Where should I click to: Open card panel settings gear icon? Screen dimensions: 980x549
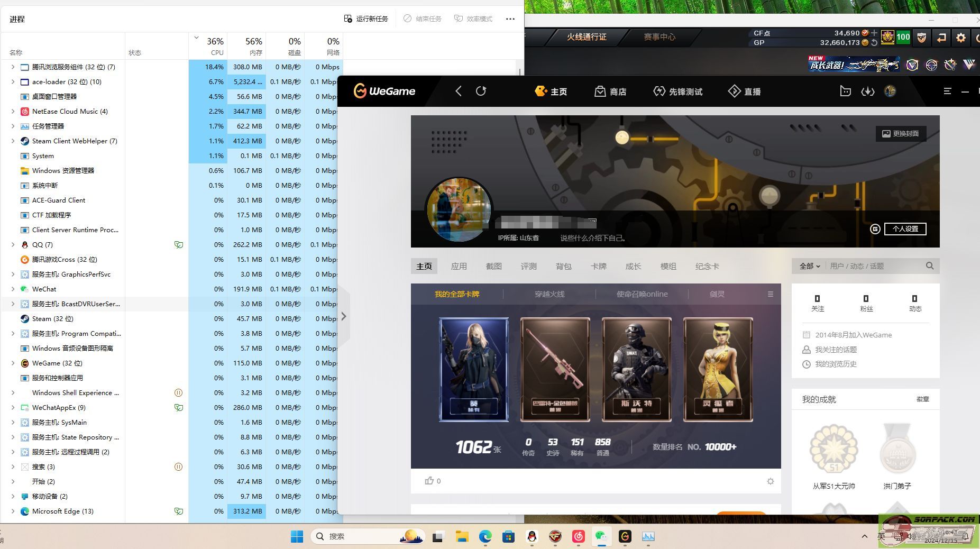point(770,481)
